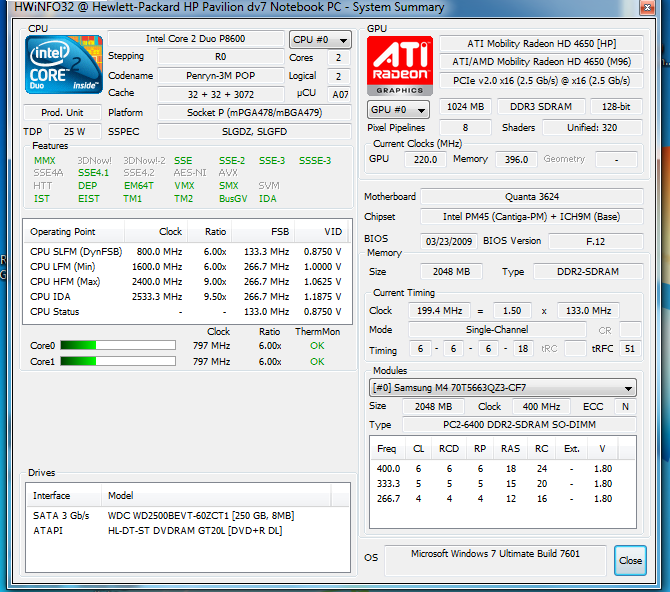Click the PCIe v2.0 x16 bus field
Viewport: 670px width, 592px height.
541,80
